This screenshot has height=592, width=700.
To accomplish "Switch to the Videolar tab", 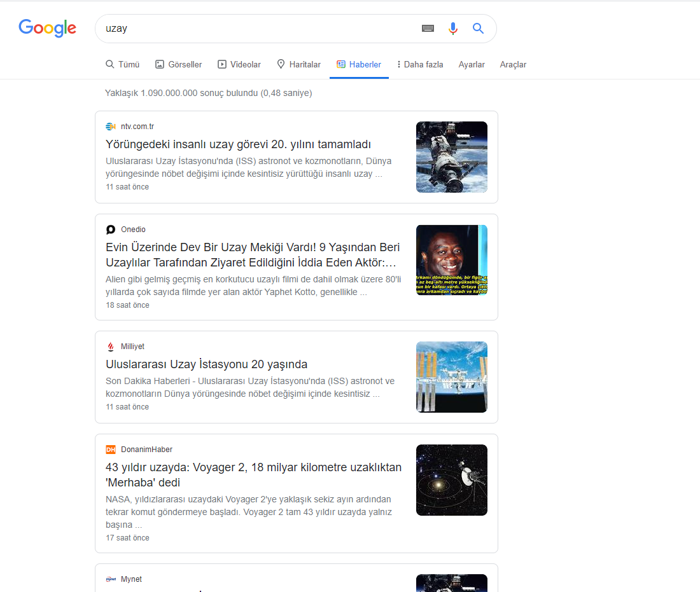I will click(x=239, y=65).
